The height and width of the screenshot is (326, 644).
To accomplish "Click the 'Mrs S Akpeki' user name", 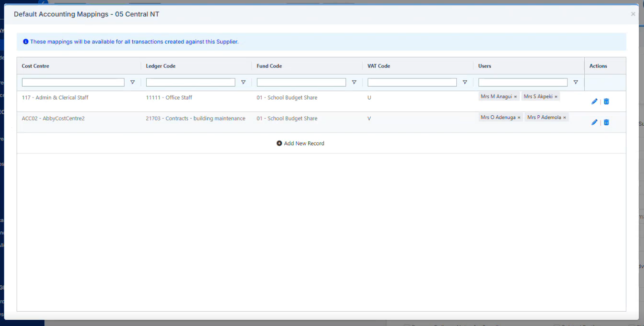I will pyautogui.click(x=538, y=97).
